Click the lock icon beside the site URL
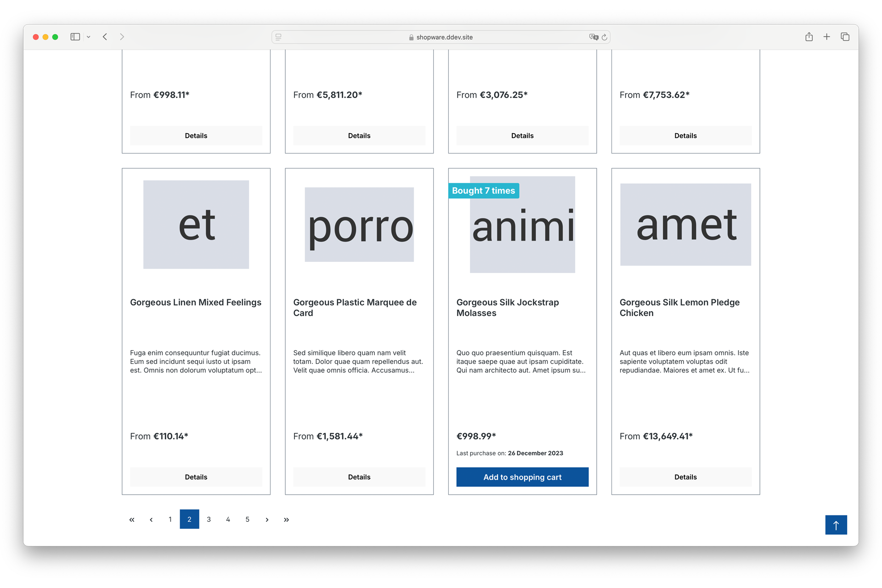The width and height of the screenshot is (882, 588). tap(411, 37)
